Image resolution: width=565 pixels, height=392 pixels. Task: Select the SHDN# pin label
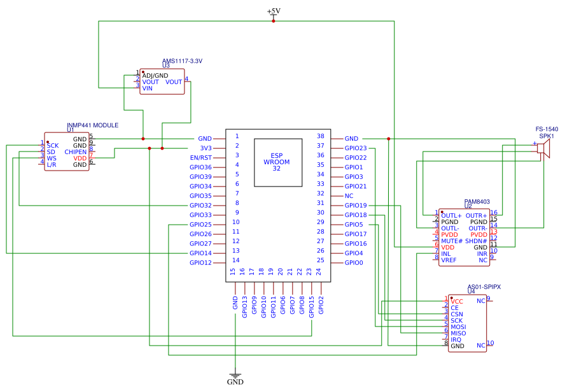pos(476,241)
